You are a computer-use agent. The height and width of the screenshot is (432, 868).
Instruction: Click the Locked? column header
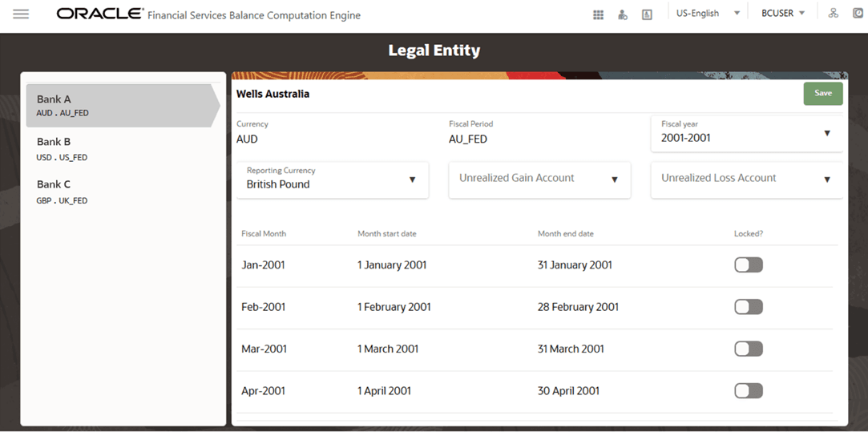(x=749, y=234)
